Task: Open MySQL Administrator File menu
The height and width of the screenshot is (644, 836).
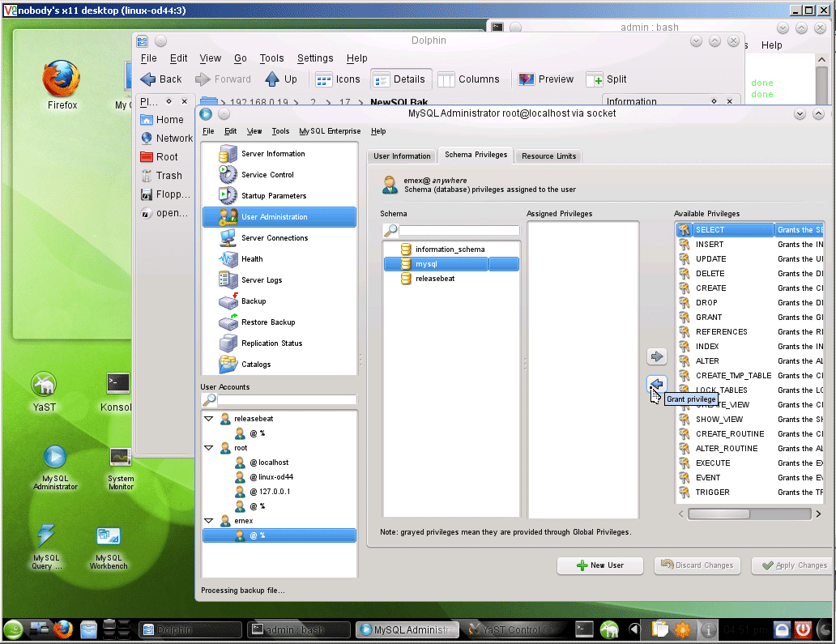Action: click(208, 131)
